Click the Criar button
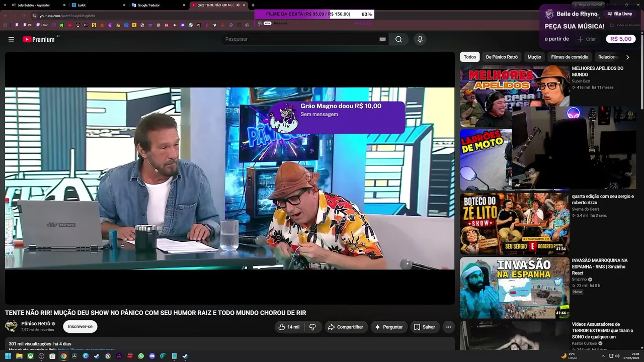The height and width of the screenshot is (362, 644). pyautogui.click(x=586, y=39)
